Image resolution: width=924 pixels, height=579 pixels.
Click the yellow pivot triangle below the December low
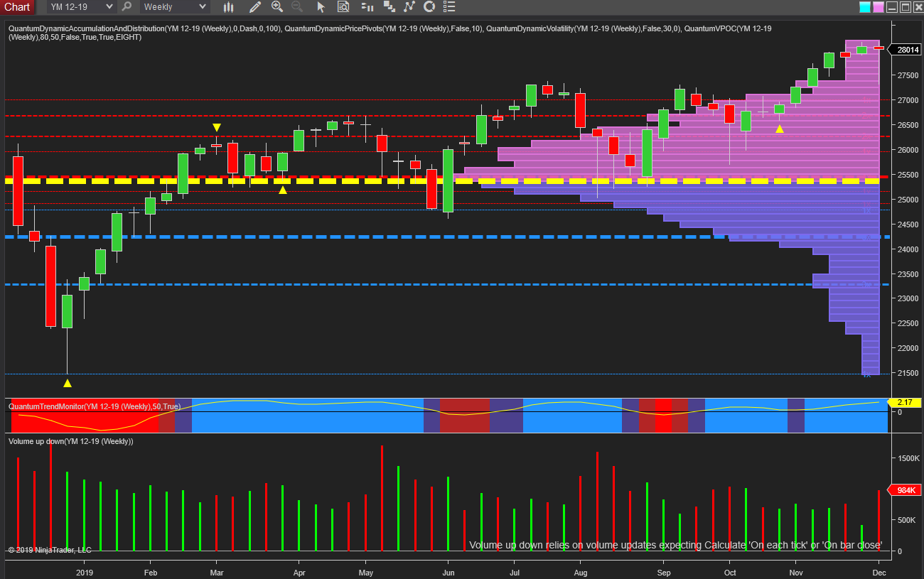click(67, 384)
